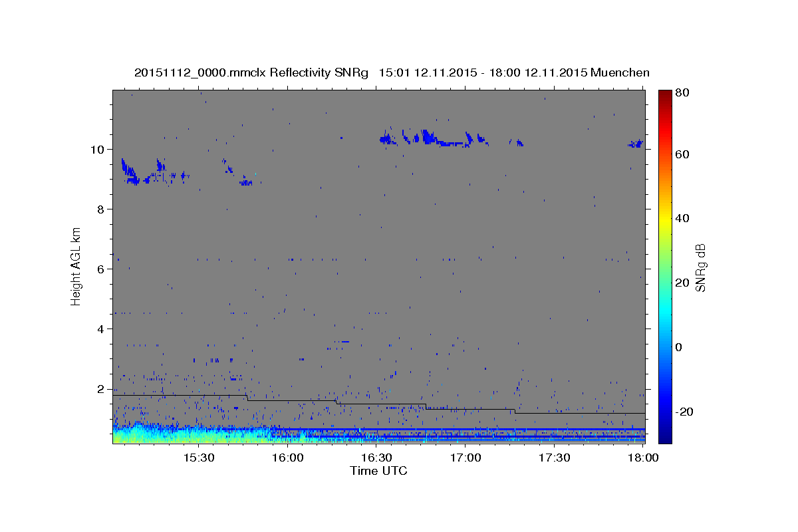Click the colorbar value -20

tap(686, 412)
